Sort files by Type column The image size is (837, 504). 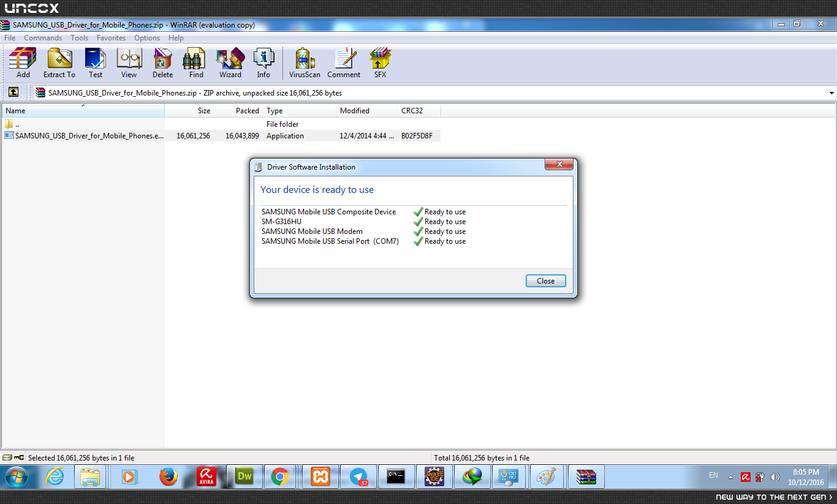tap(300, 111)
